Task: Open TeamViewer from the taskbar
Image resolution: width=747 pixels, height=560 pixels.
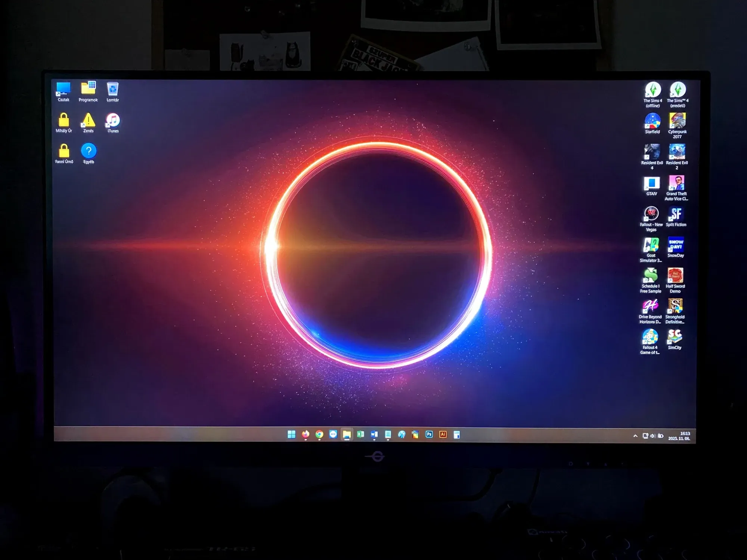Action: [333, 434]
